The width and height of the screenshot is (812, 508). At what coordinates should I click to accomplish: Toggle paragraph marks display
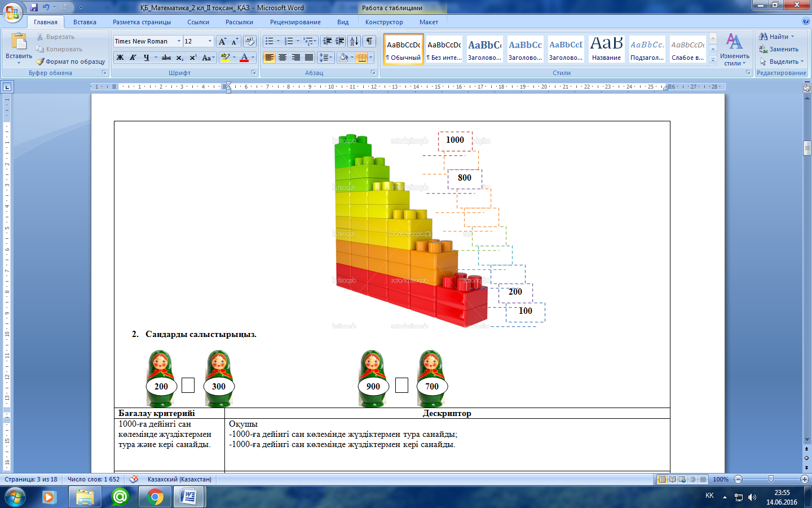coord(369,41)
